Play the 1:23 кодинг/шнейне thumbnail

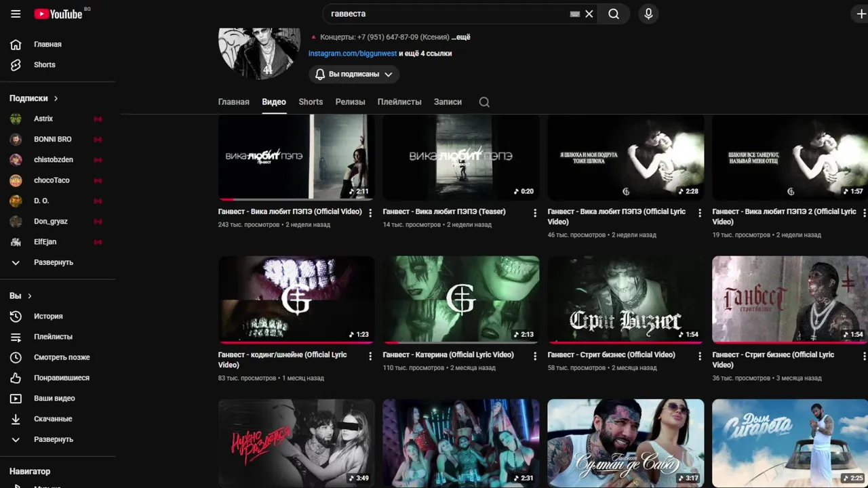(x=296, y=300)
